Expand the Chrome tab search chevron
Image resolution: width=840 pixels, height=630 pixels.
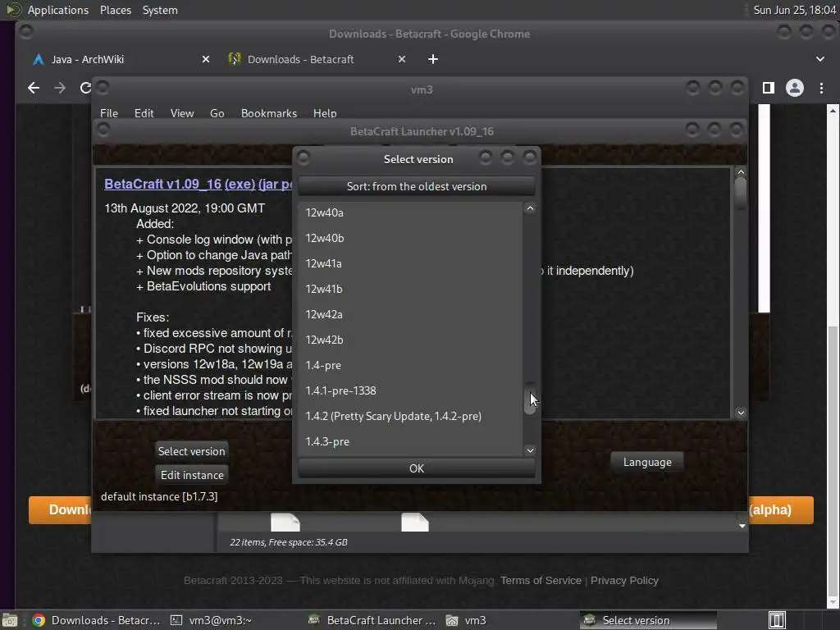click(x=820, y=59)
